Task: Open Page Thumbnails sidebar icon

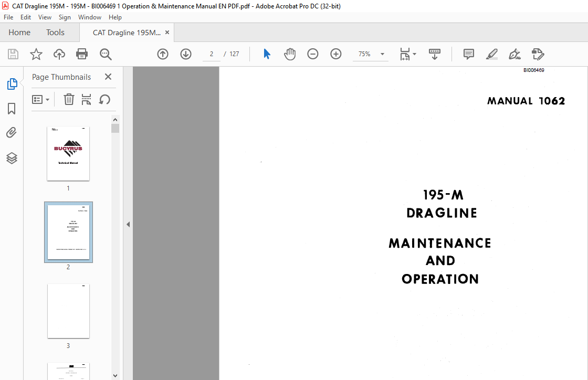Action: click(12, 83)
